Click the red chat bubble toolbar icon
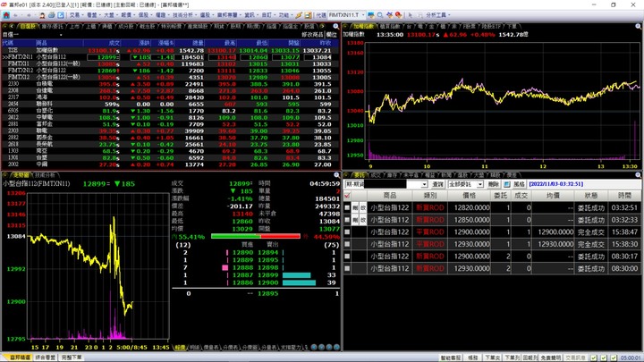The width and height of the screenshot is (644, 362). click(398, 15)
